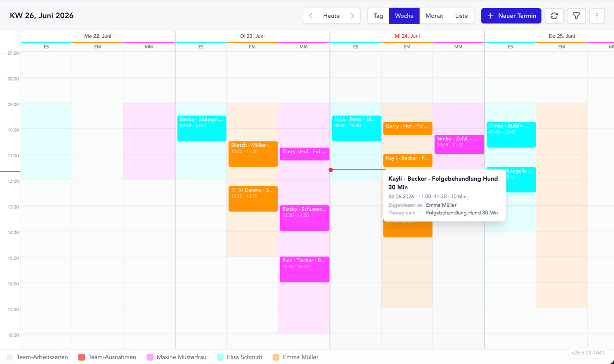
Task: Click the refresh calendar icon
Action: coord(554,16)
